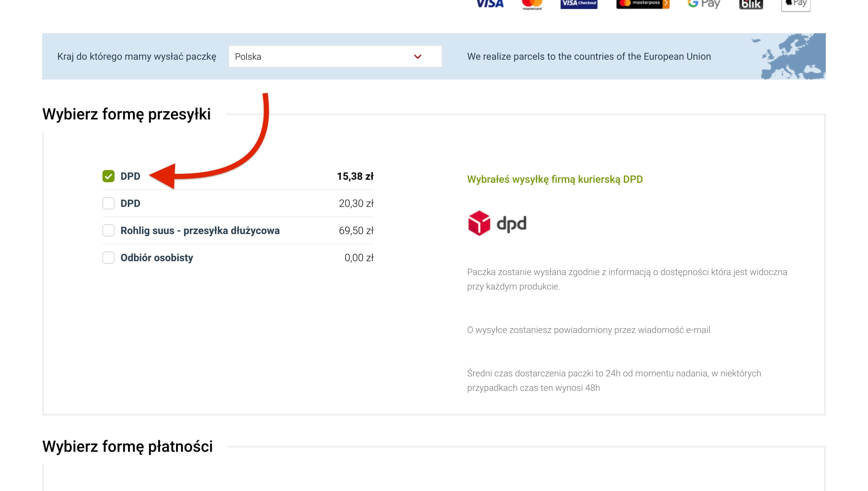868x491 pixels.
Task: Click the 'Paczka zostanie wysłana' paragraph
Action: (x=627, y=279)
